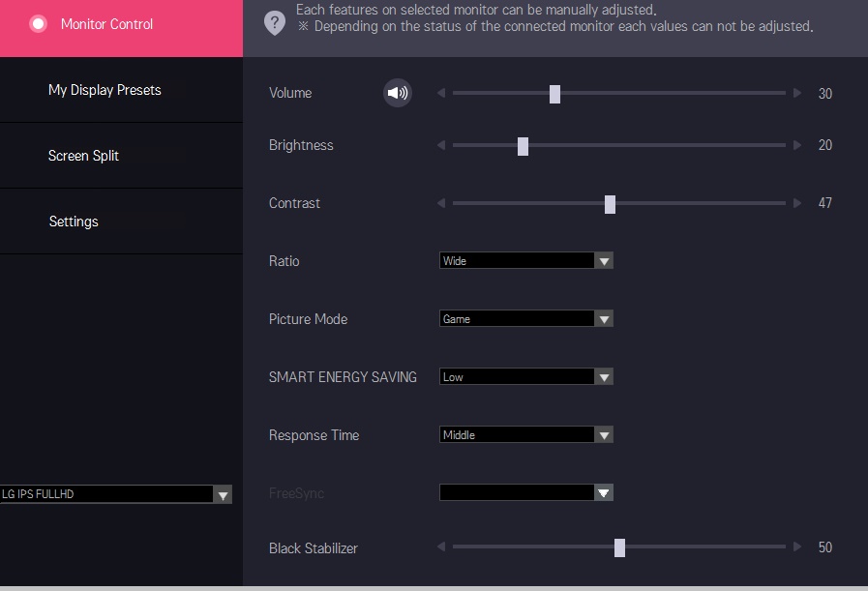The width and height of the screenshot is (868, 591).
Task: Increase volume with right arrow
Action: tap(797, 93)
